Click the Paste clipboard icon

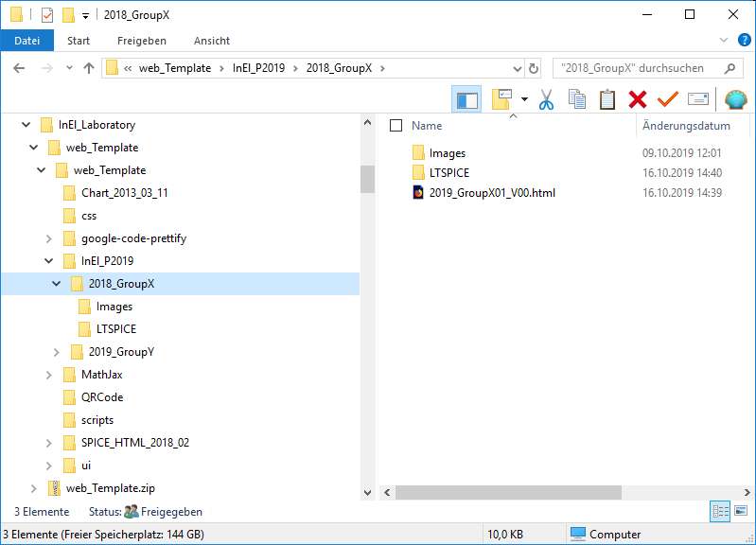[607, 99]
